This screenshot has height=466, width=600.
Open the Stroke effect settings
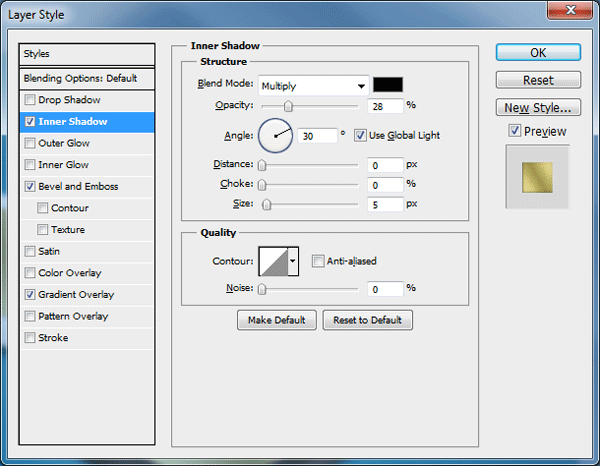[87, 338]
